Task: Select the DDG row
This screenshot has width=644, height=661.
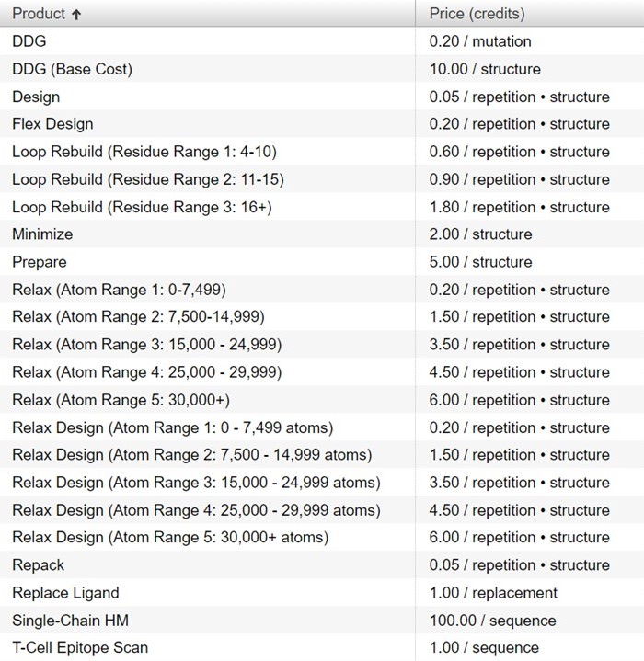Action: coord(322,41)
